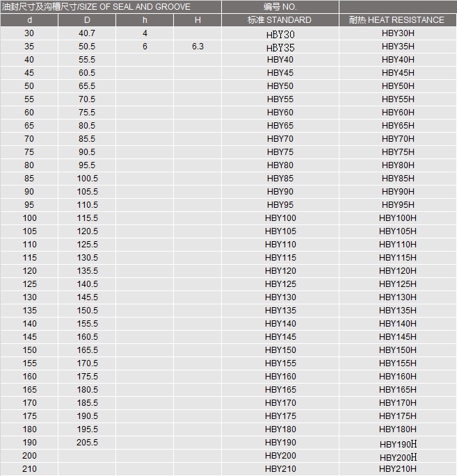Select heat resistance code HBY175H

tap(398, 416)
